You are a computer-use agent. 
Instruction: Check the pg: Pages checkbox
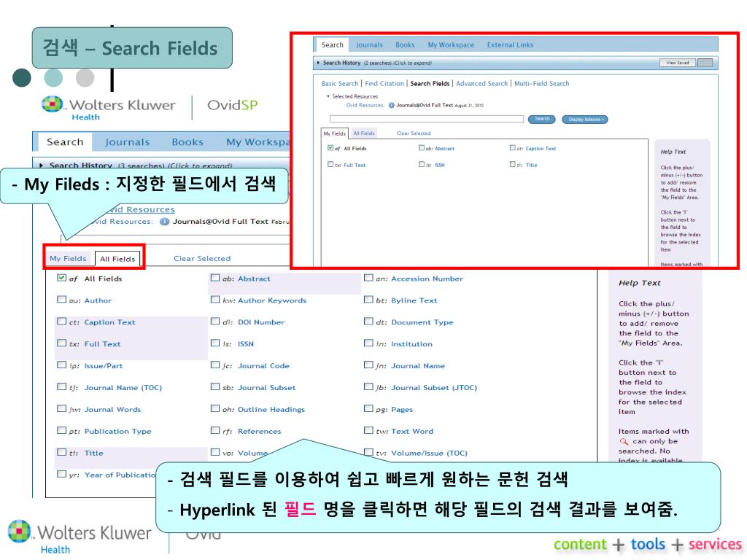pos(368,408)
